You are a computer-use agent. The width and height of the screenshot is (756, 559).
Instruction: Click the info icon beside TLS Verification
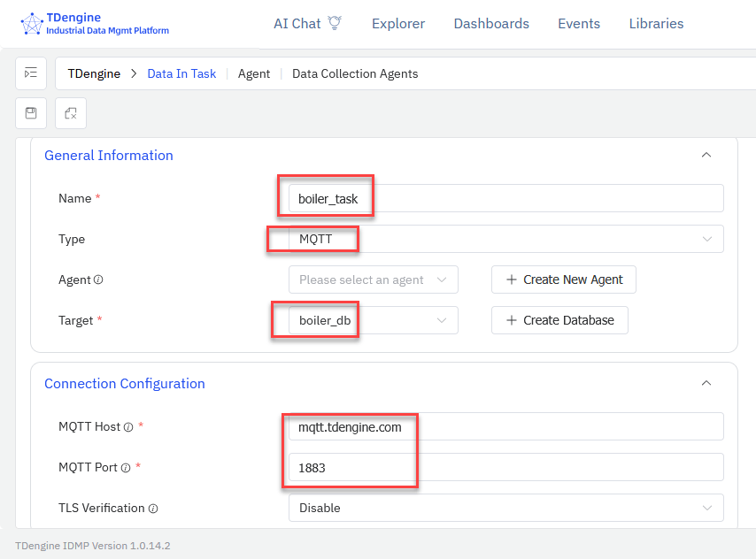click(x=153, y=509)
